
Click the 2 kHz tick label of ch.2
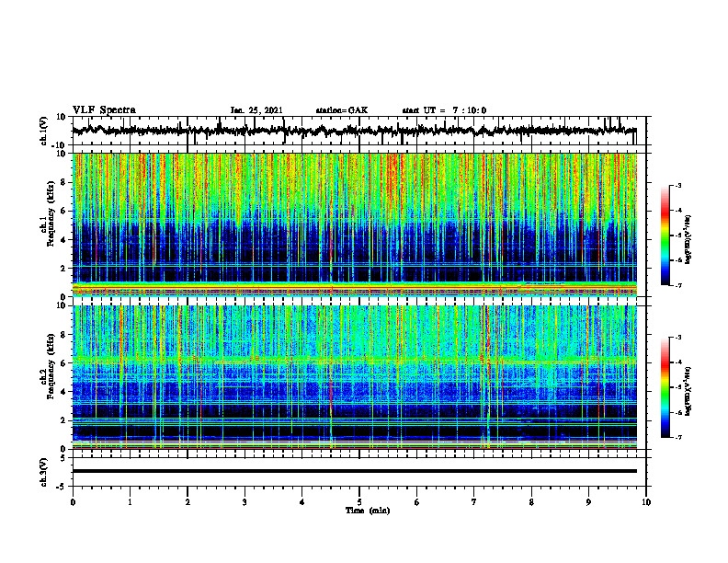pos(63,420)
